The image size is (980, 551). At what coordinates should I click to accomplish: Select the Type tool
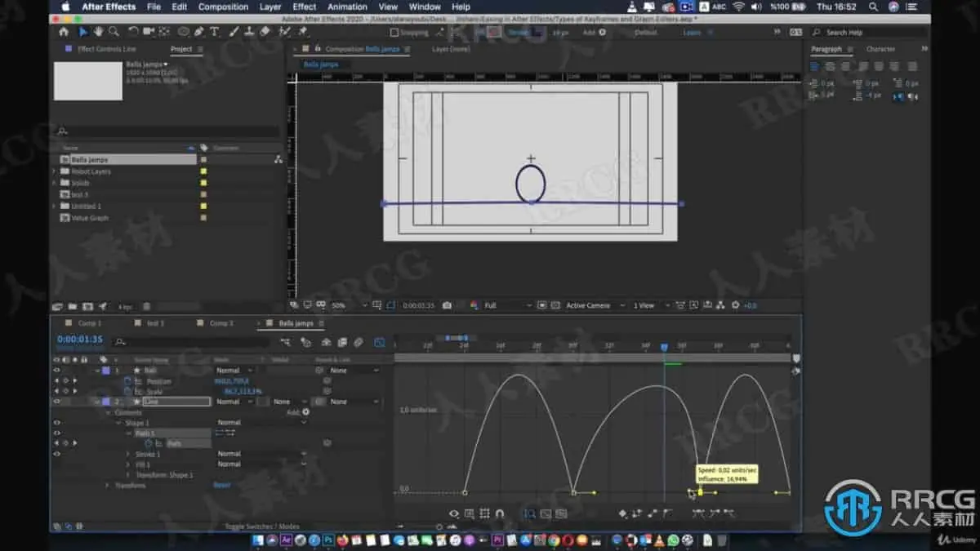tap(214, 32)
